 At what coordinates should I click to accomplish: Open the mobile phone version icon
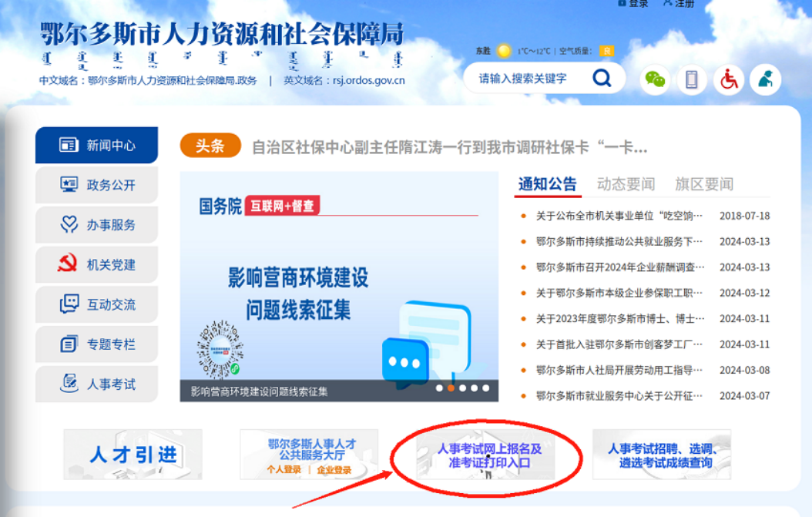click(692, 80)
